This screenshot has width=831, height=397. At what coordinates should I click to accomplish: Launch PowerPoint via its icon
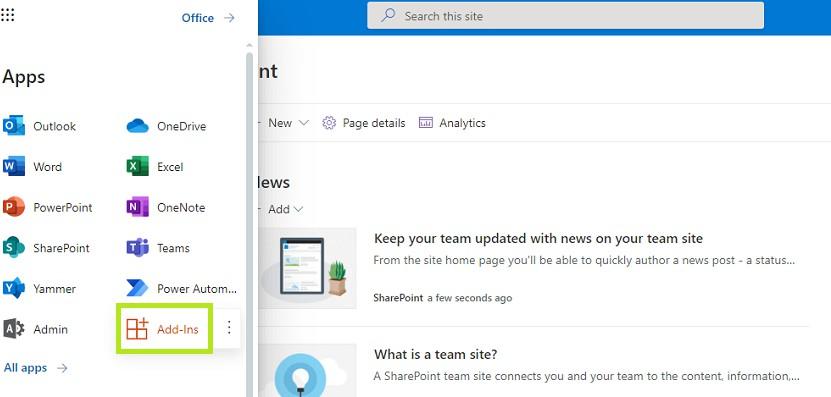14,207
